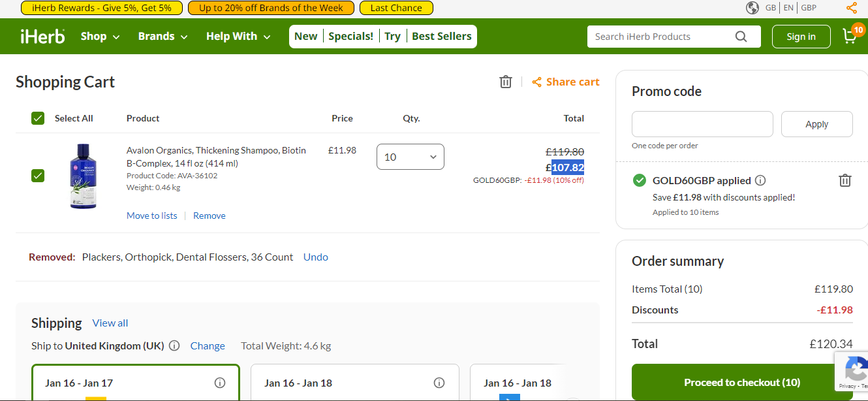Click the Share cart link

pos(566,82)
